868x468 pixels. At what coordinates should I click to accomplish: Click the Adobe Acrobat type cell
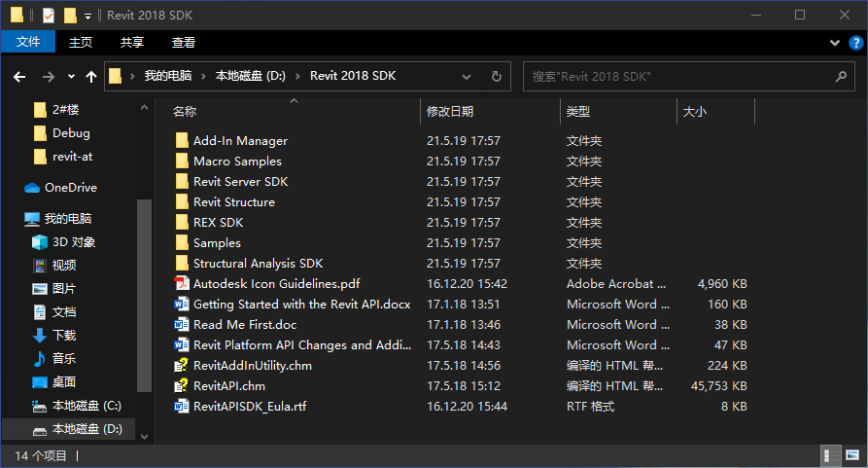coord(616,283)
